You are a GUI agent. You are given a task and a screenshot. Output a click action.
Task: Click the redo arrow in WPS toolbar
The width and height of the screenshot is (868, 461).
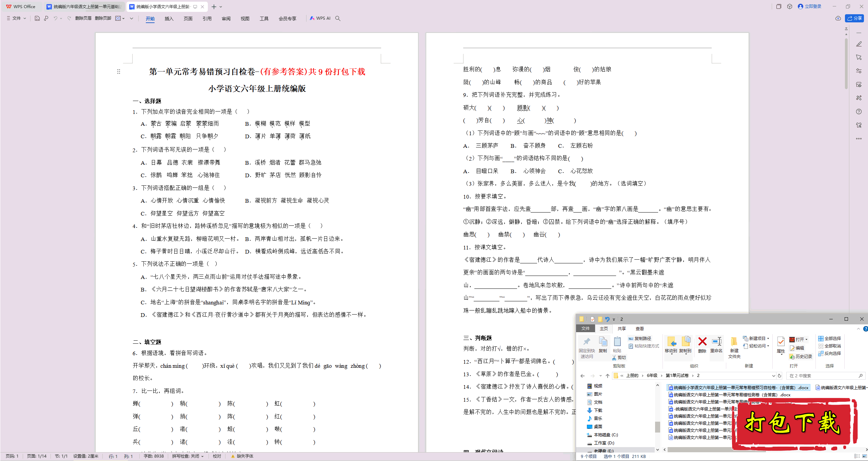(x=69, y=18)
